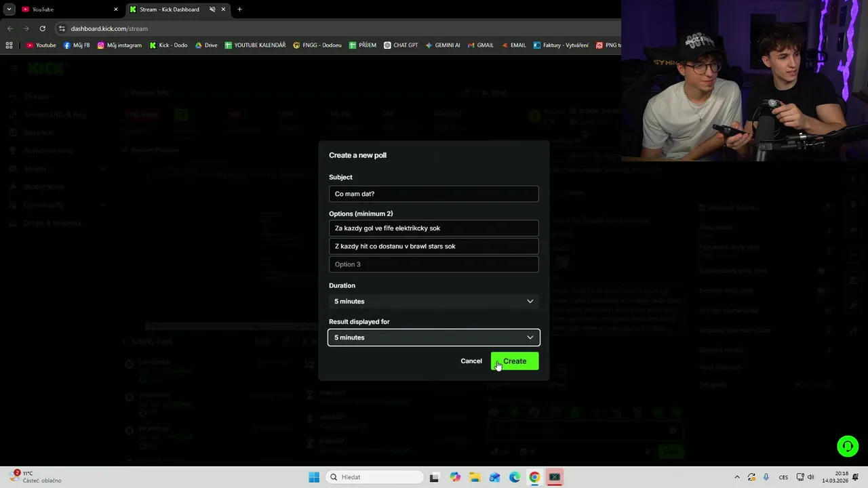Edit the Subject field 'Co mam dat?'
This screenshot has width=868, height=488.
pos(434,194)
